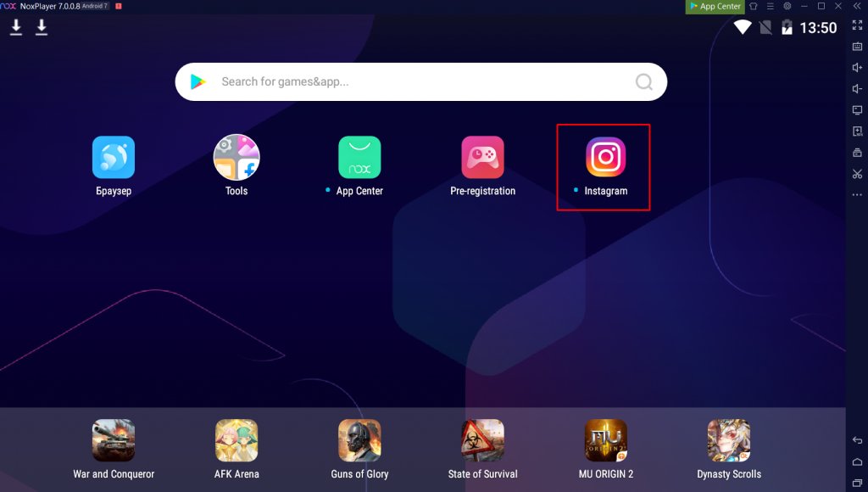
Task: Expand more sidebar tools via three dots
Action: (x=857, y=194)
